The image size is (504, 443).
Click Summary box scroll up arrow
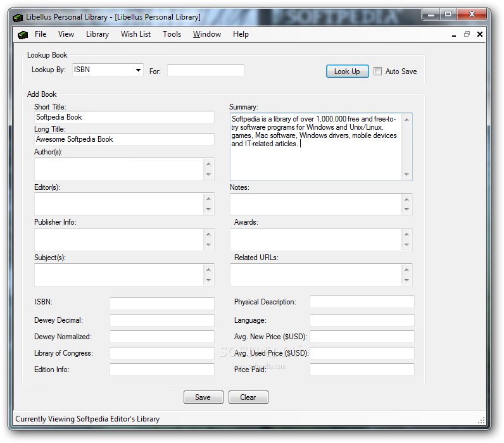406,120
